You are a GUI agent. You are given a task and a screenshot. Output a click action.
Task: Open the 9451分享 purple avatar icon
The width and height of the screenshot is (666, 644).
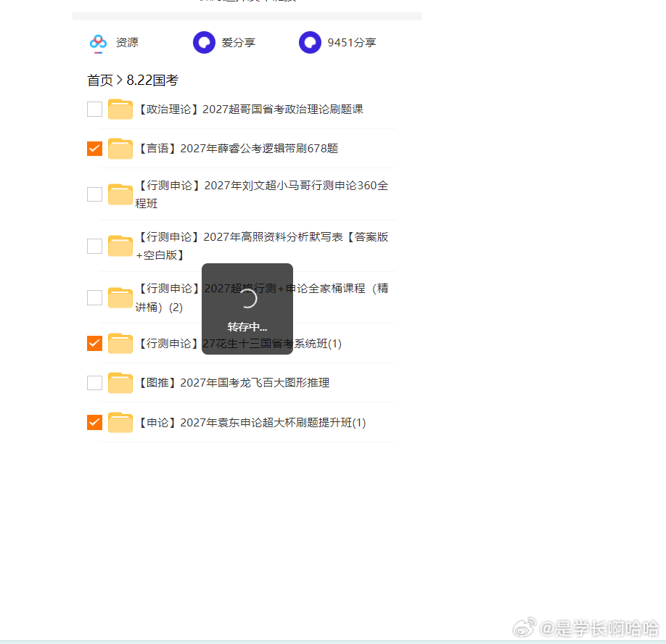[x=310, y=43]
